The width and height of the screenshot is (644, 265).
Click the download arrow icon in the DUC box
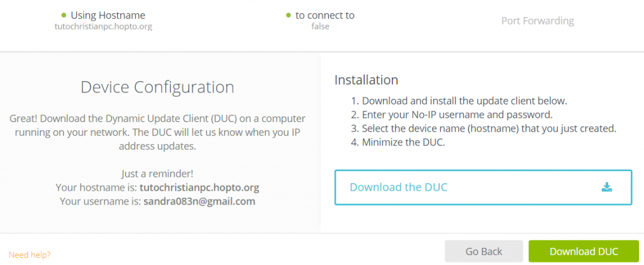click(606, 187)
